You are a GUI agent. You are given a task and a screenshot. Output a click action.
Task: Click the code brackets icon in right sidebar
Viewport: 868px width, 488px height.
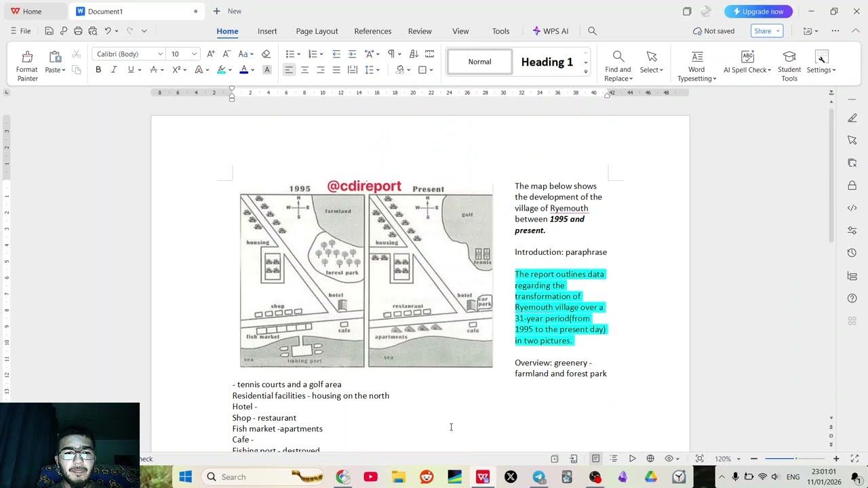point(852,208)
